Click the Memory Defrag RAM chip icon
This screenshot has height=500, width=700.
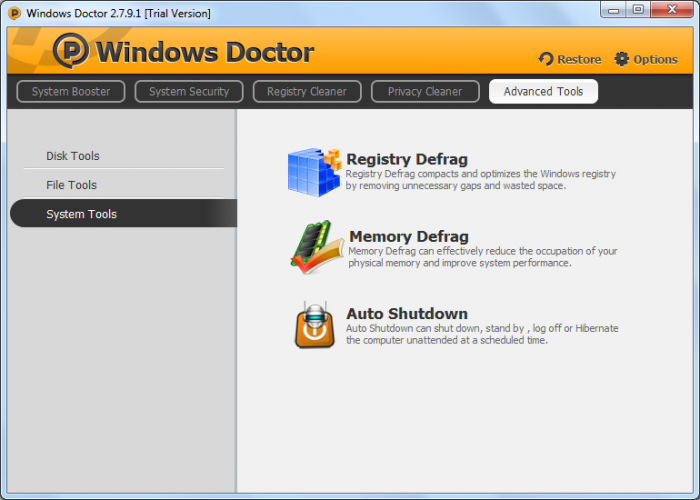(x=317, y=247)
